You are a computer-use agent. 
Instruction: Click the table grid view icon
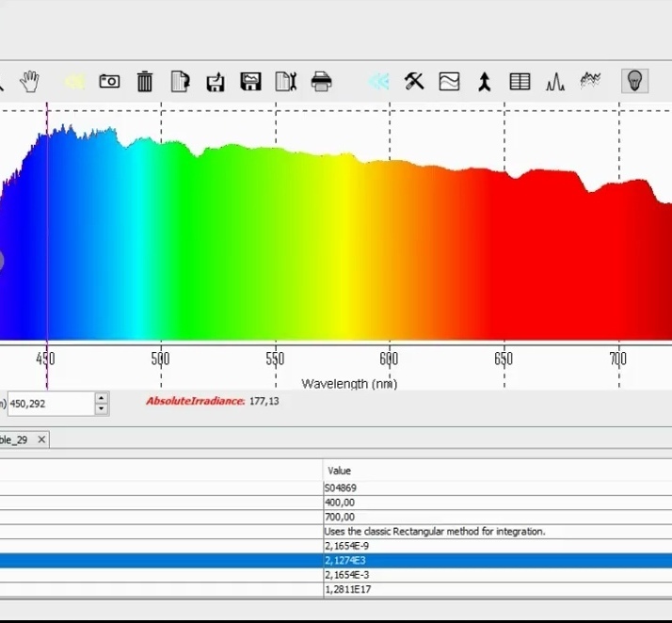[520, 82]
